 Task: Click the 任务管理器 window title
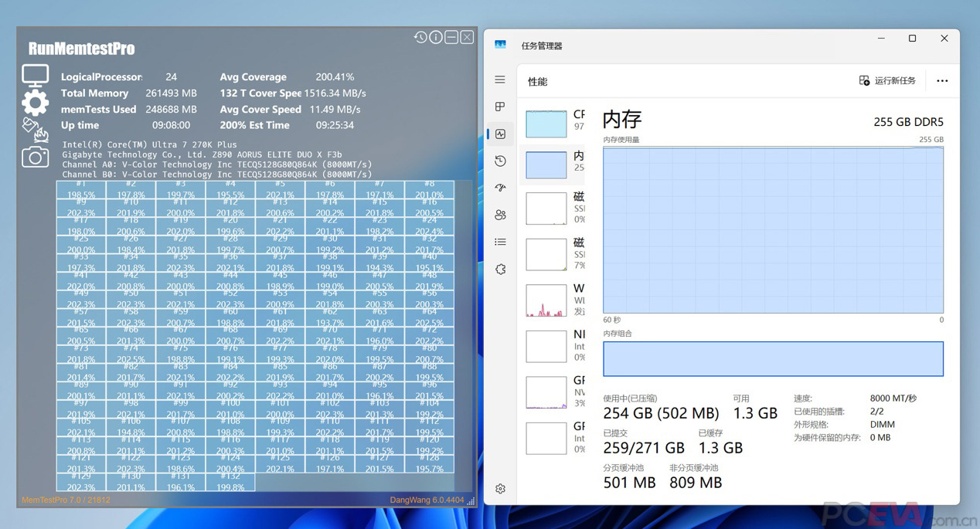(542, 46)
